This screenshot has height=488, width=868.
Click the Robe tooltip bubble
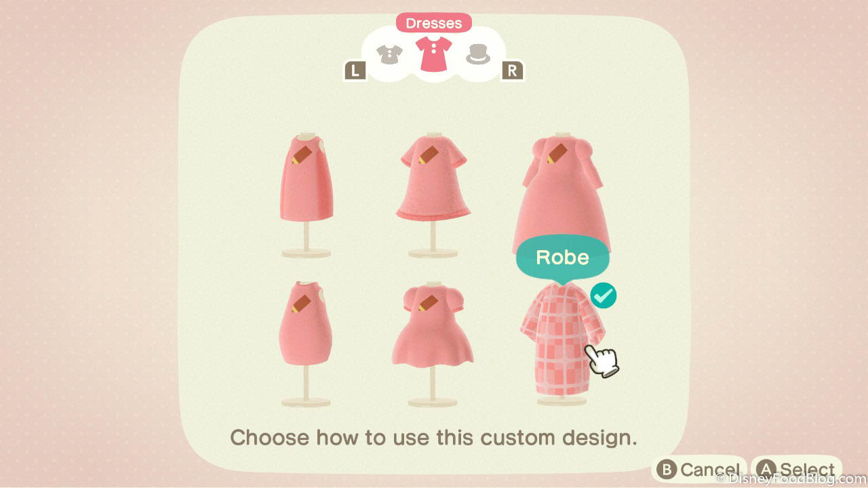(562, 258)
